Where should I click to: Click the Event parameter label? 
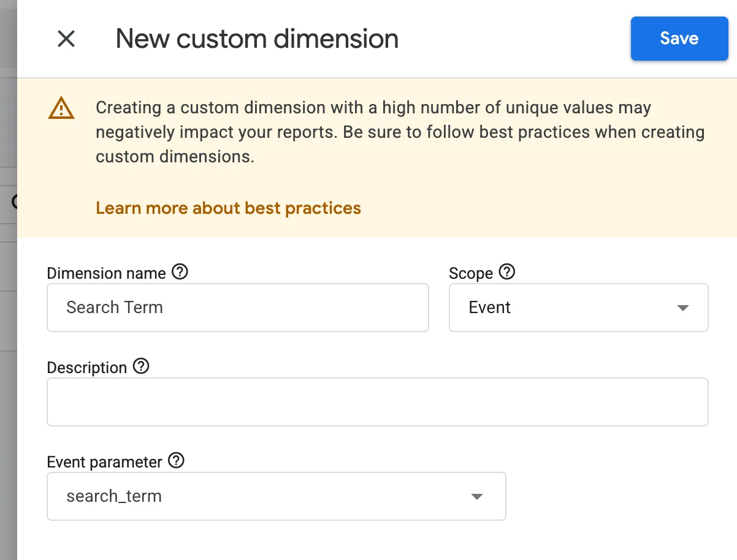tap(105, 462)
